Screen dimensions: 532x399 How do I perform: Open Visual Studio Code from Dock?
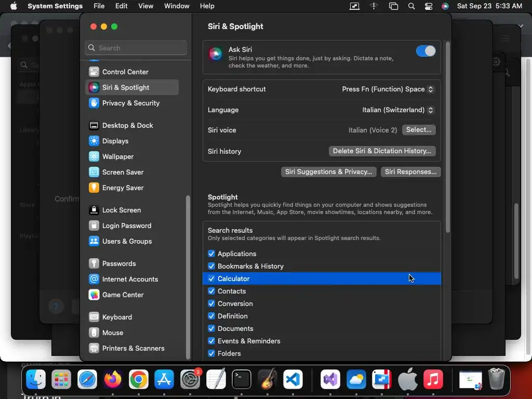click(293, 379)
